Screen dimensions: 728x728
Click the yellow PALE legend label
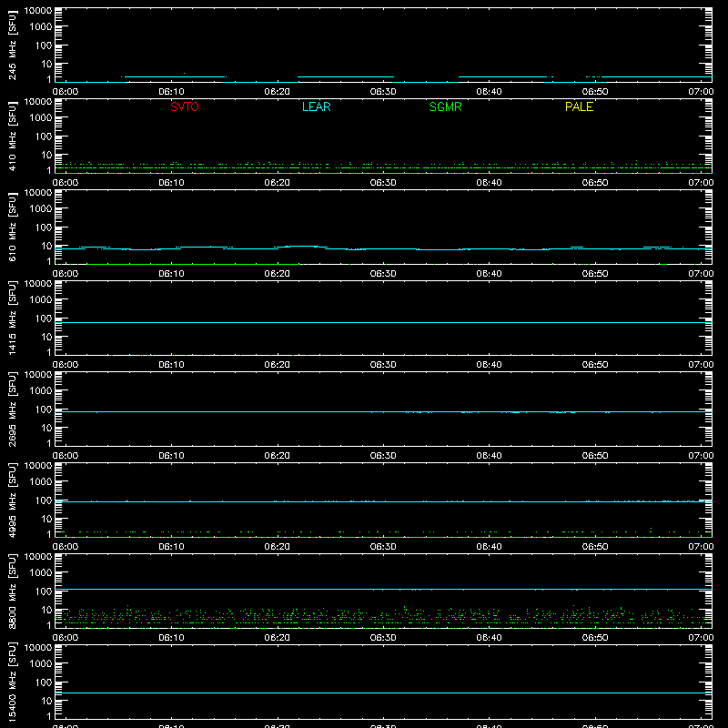pos(579,106)
